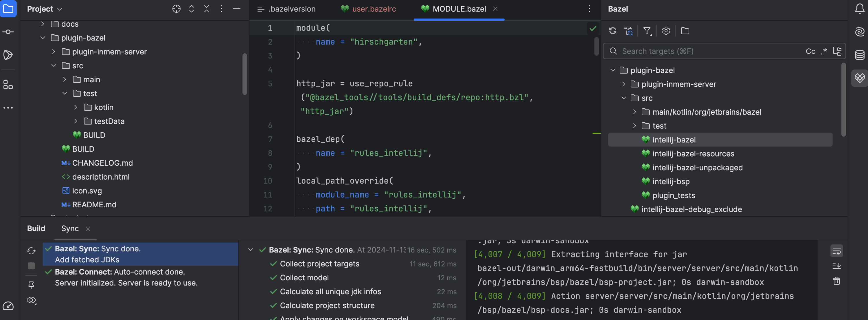Expand the docs folder in Project tree
Image resolution: width=868 pixels, height=320 pixels.
(43, 24)
